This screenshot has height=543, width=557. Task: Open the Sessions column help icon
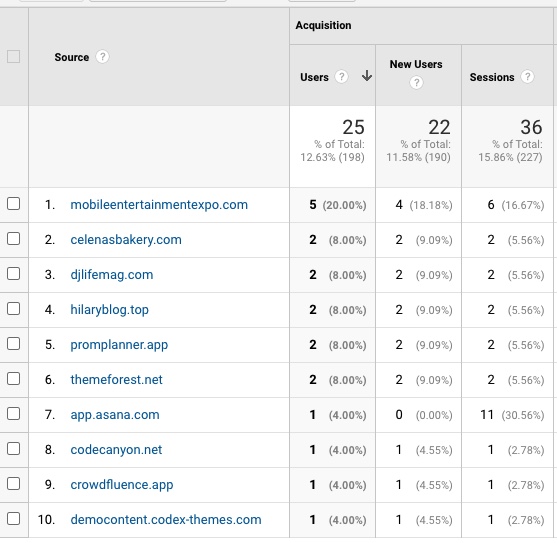coord(527,77)
